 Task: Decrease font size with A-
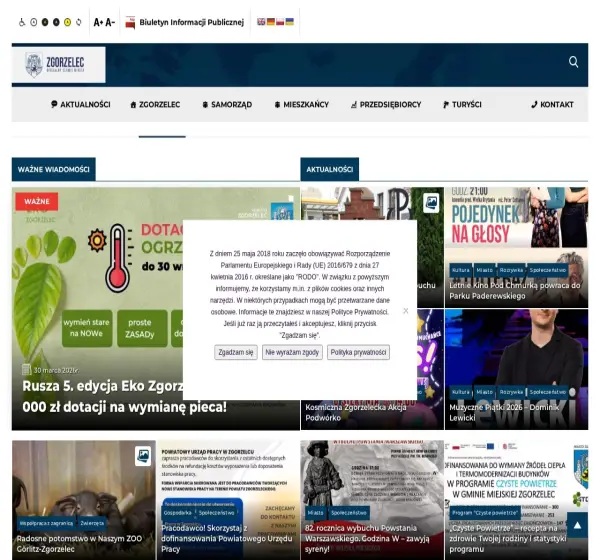[110, 22]
